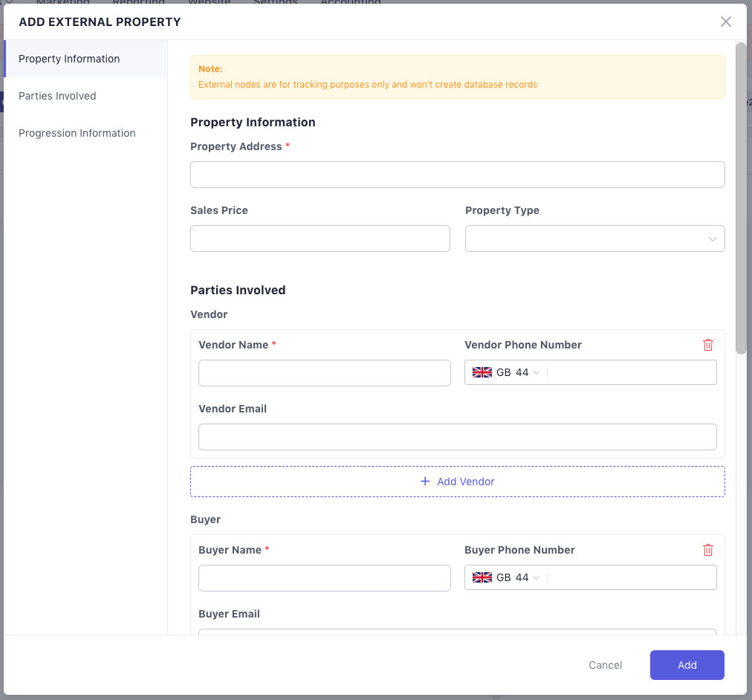
Task: Focus the Buyer Name input field
Action: [324, 578]
